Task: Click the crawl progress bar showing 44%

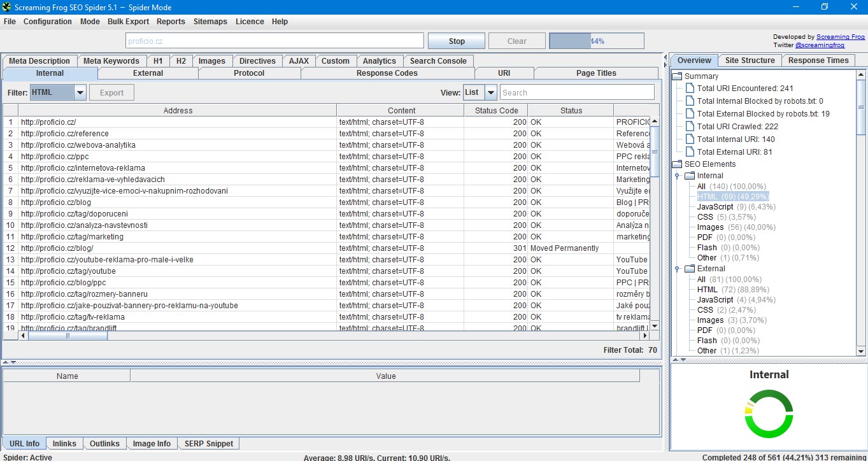Action: tap(597, 41)
